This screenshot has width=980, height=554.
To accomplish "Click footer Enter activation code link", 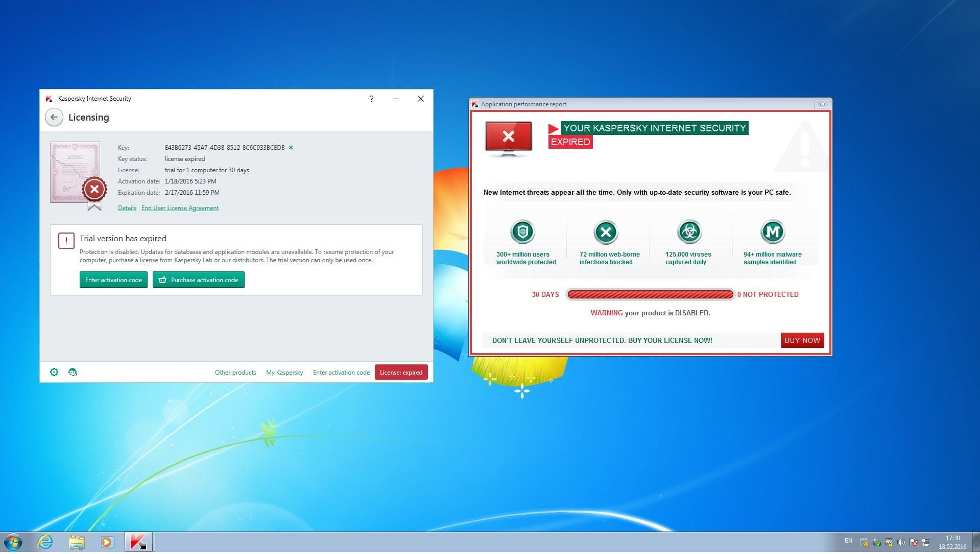I will tap(341, 373).
